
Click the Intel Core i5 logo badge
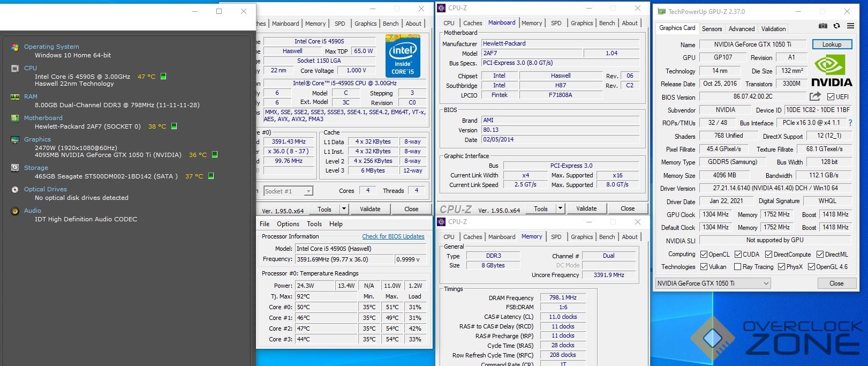pyautogui.click(x=403, y=56)
